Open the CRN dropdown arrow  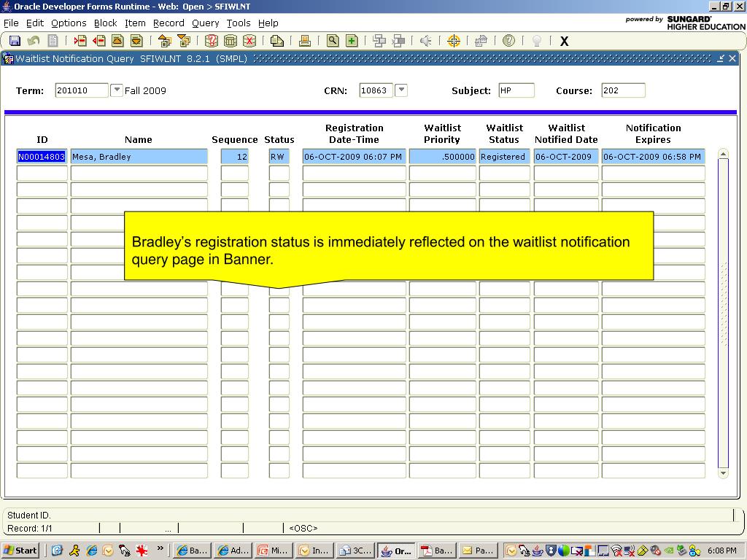click(x=402, y=90)
